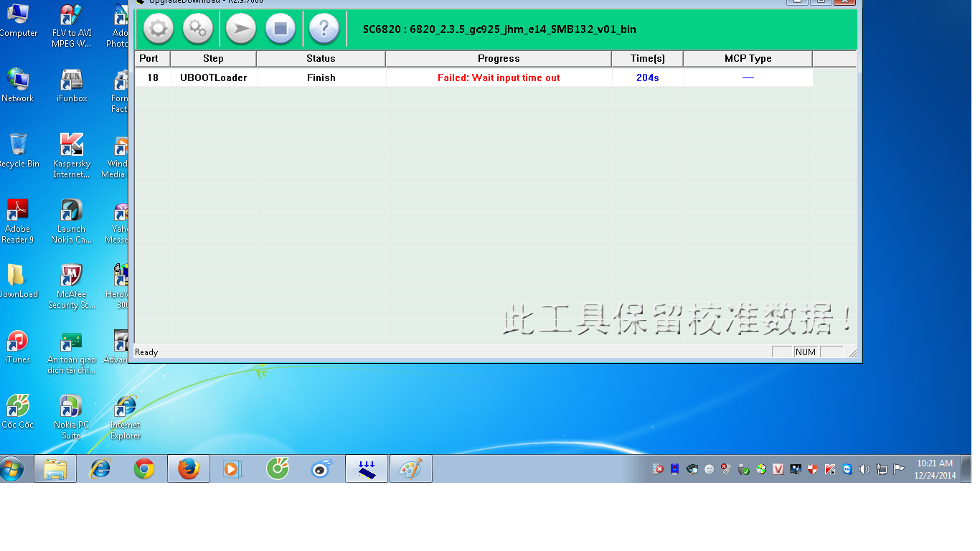Click the Progress column header

pyautogui.click(x=499, y=58)
